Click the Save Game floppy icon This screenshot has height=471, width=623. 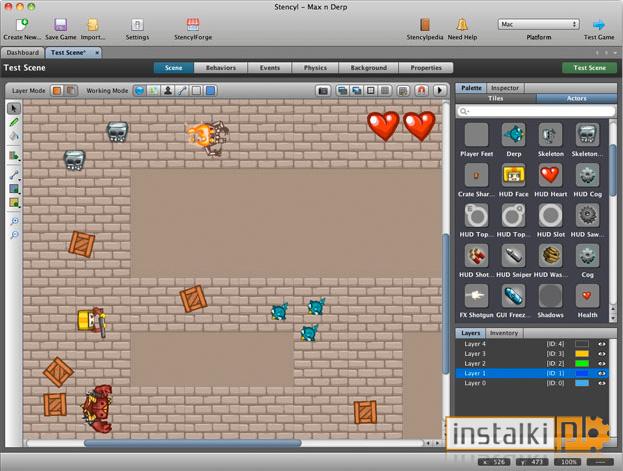click(60, 25)
